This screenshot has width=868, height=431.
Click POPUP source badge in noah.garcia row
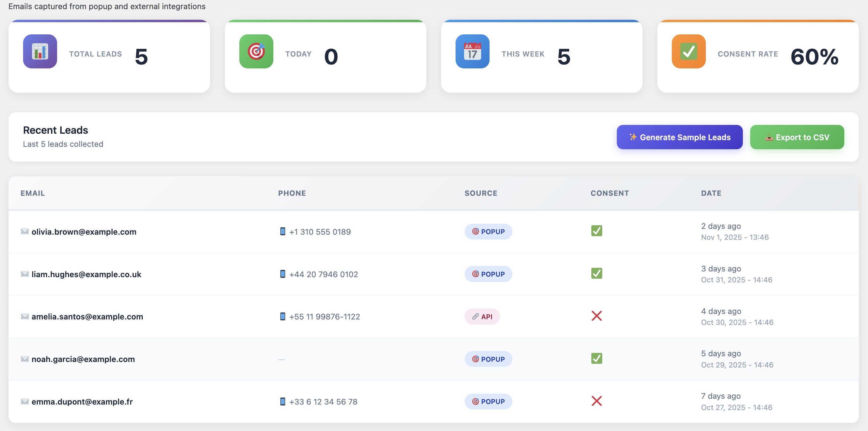click(488, 359)
